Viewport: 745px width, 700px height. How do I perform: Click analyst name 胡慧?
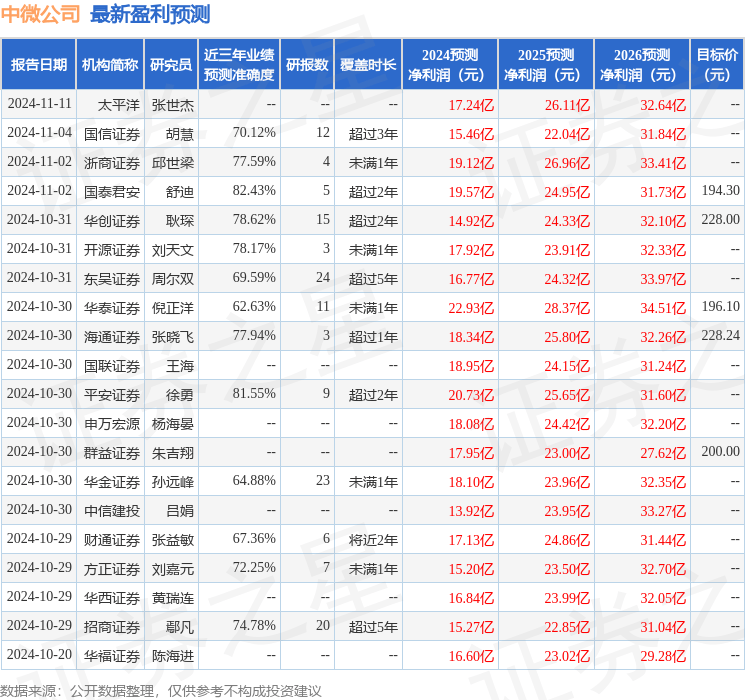180,134
